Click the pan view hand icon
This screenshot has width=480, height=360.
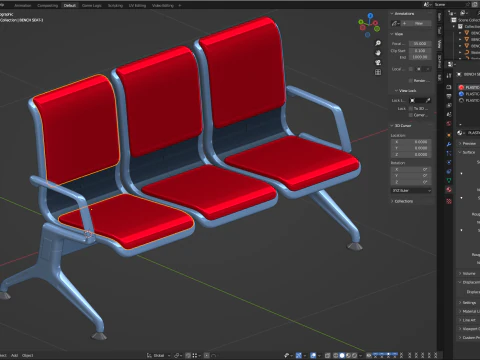coord(378,53)
